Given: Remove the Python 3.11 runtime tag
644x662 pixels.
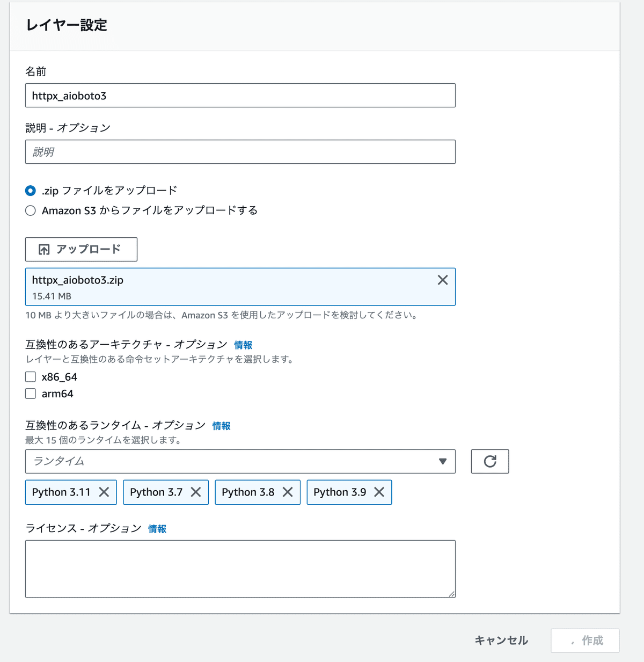Looking at the screenshot, I should (104, 492).
